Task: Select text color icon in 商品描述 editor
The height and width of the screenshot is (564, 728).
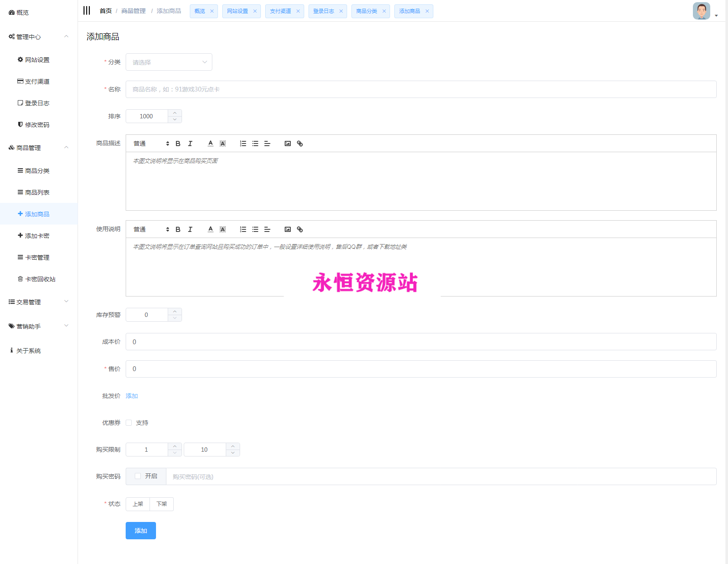Action: pyautogui.click(x=211, y=143)
